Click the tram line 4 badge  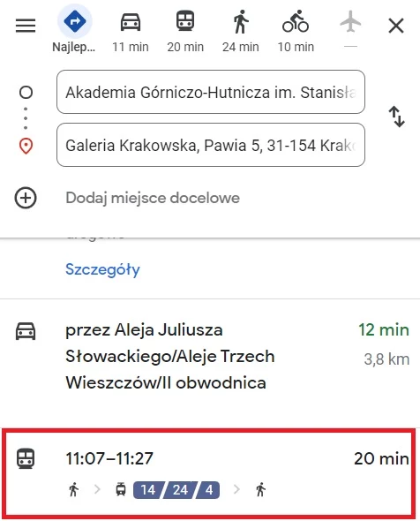coord(209,490)
